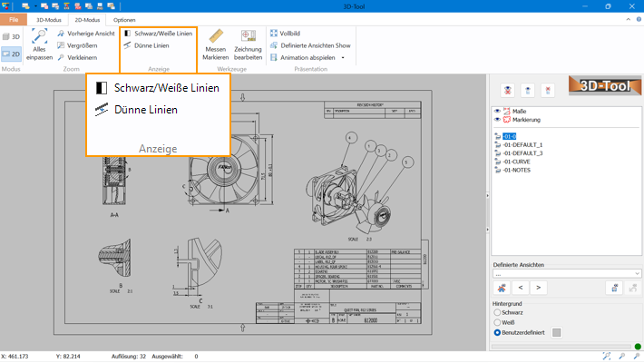Screen dimensions: 644x363
Task: Click the next view '>' button
Action: pyautogui.click(x=539, y=288)
